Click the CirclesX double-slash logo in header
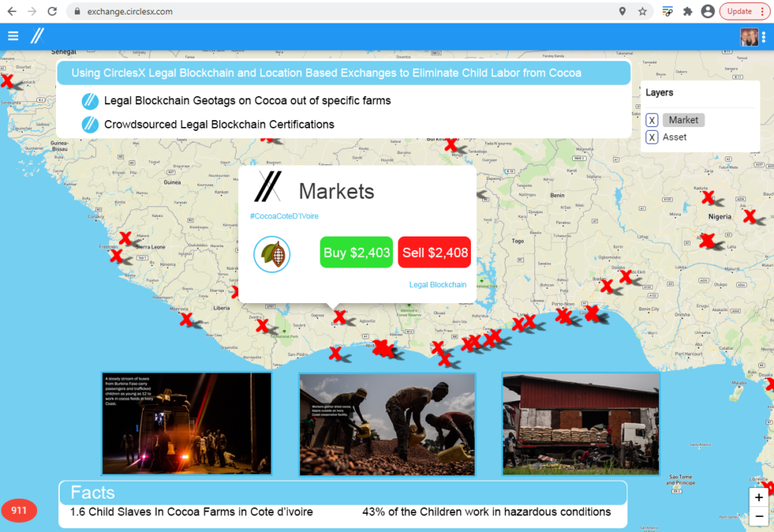Viewport: 774px width, 532px height. (x=38, y=36)
